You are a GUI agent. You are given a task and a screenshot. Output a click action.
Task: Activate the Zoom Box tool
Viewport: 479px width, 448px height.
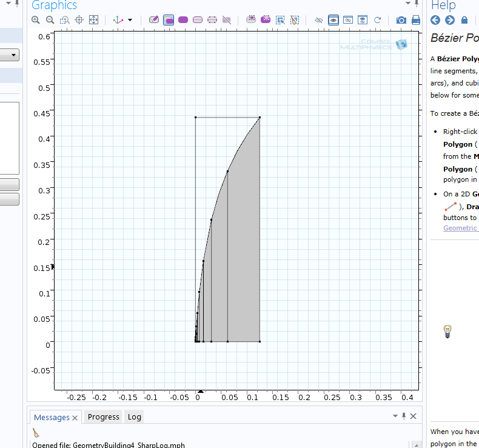[64, 20]
